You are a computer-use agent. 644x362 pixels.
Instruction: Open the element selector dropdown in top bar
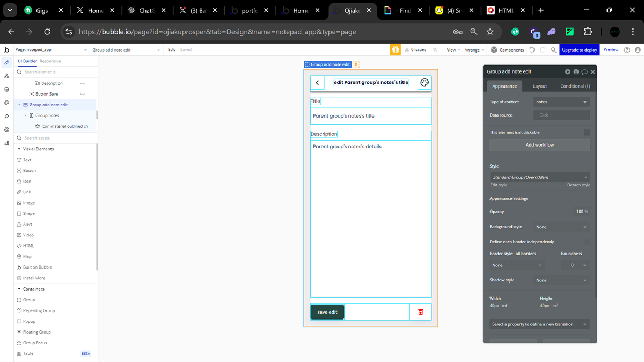pyautogui.click(x=126, y=49)
